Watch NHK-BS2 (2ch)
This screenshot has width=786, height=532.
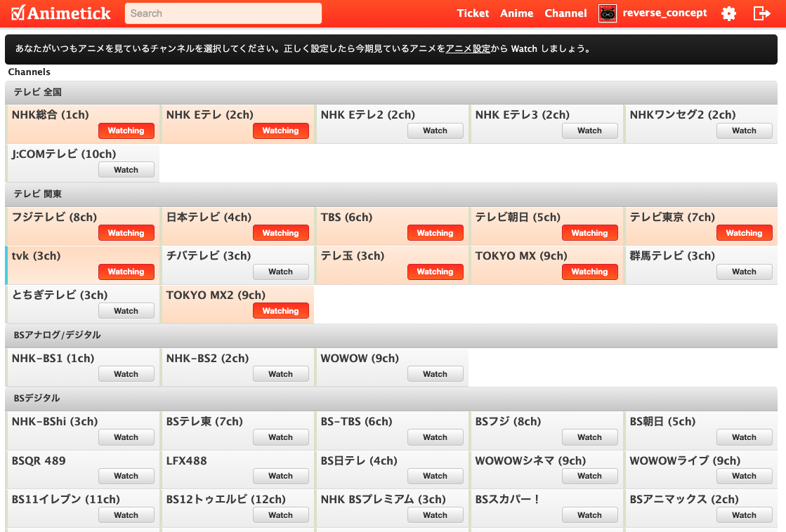[x=281, y=374]
